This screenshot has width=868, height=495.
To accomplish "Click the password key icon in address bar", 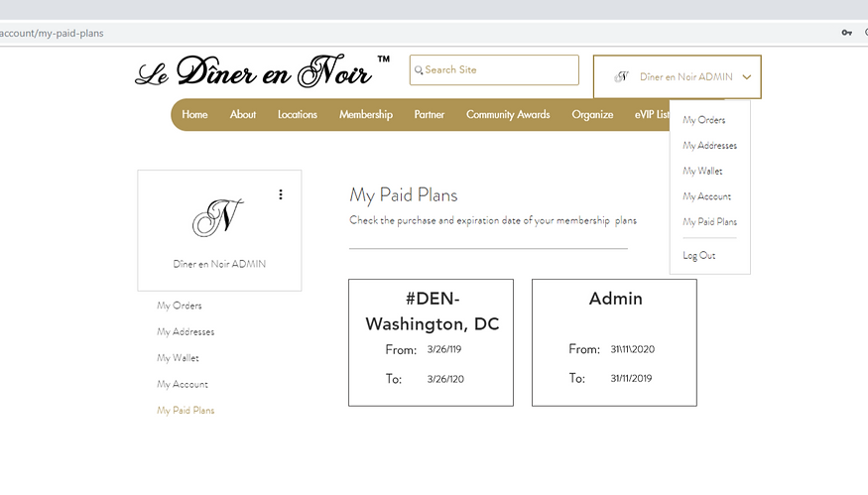I will click(846, 33).
